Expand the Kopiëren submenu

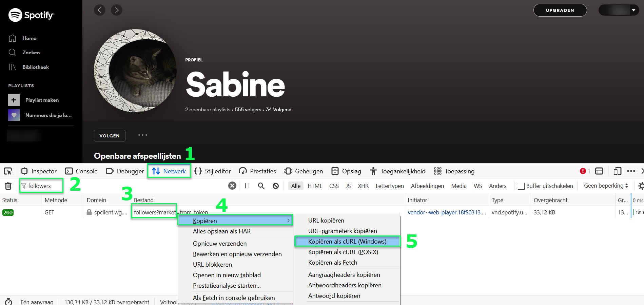(x=235, y=221)
